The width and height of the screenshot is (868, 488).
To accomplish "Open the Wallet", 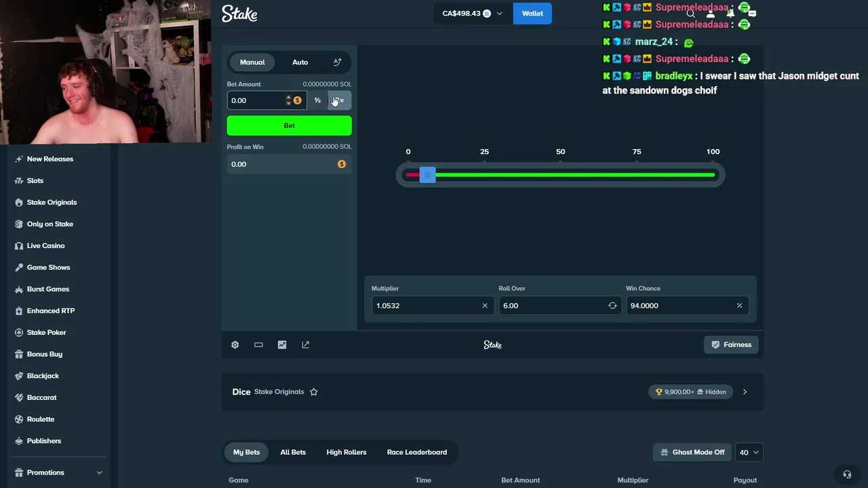I will [x=532, y=14].
